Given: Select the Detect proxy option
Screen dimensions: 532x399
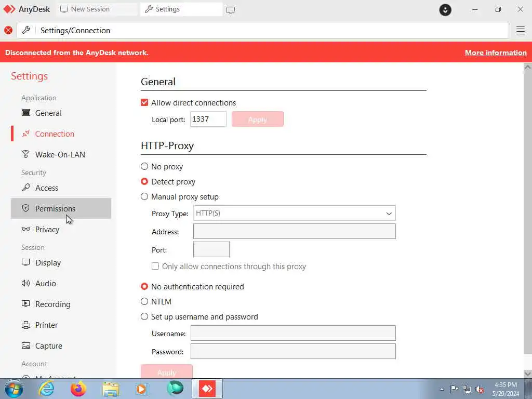Looking at the screenshot, I should click(x=144, y=181).
